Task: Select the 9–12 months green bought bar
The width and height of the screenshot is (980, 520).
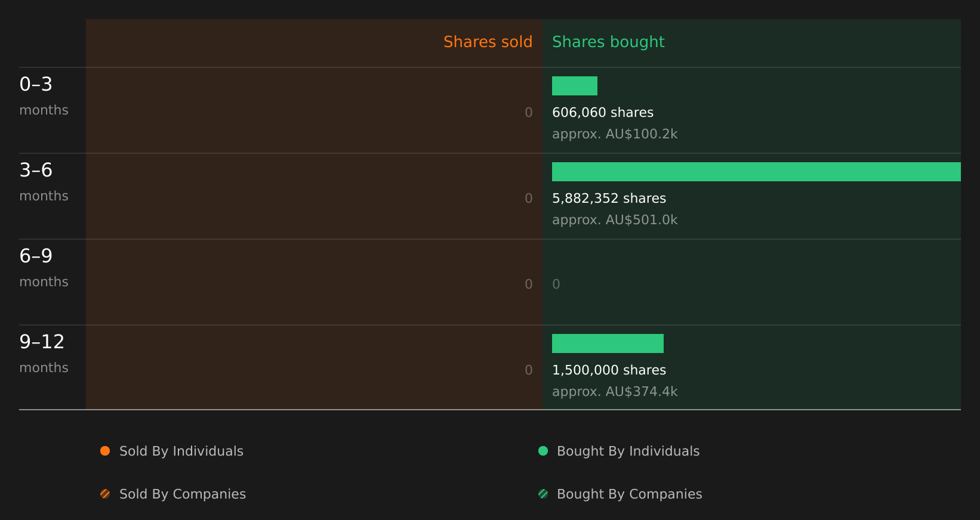Action: (x=608, y=343)
